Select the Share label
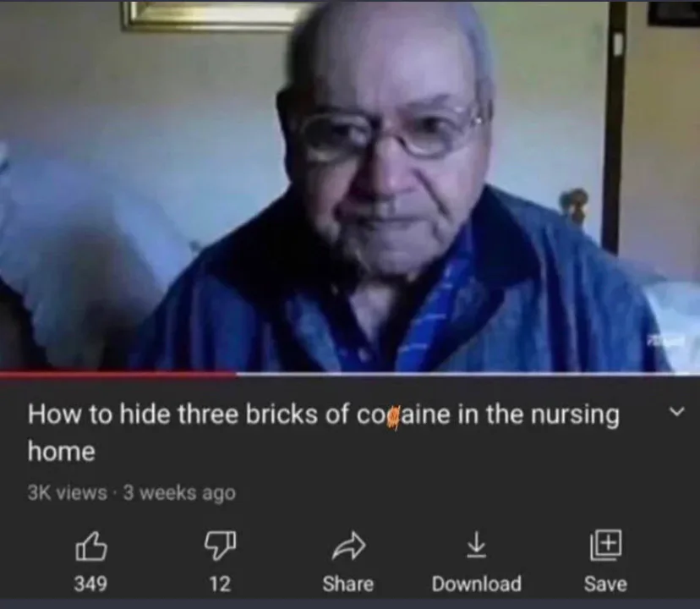 tap(348, 584)
